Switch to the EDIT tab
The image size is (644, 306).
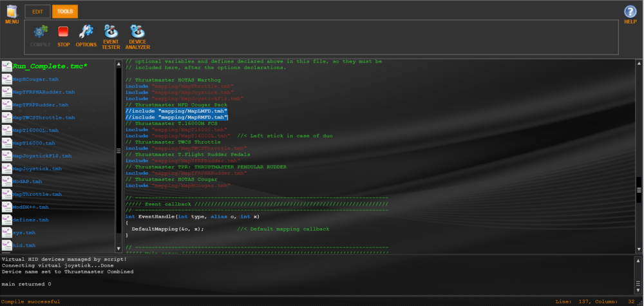click(x=38, y=12)
